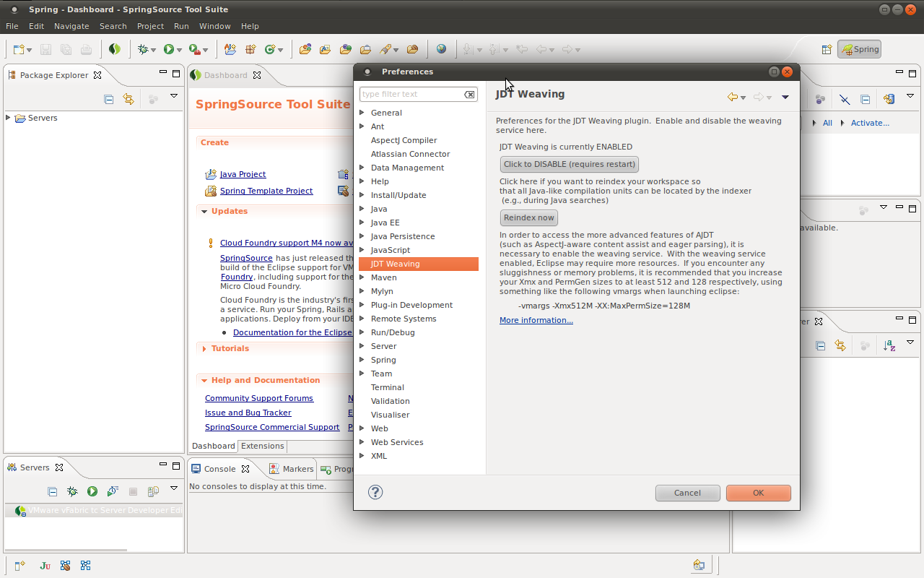The height and width of the screenshot is (578, 924).
Task: Confirm Preferences with the OK button
Action: tap(758, 493)
